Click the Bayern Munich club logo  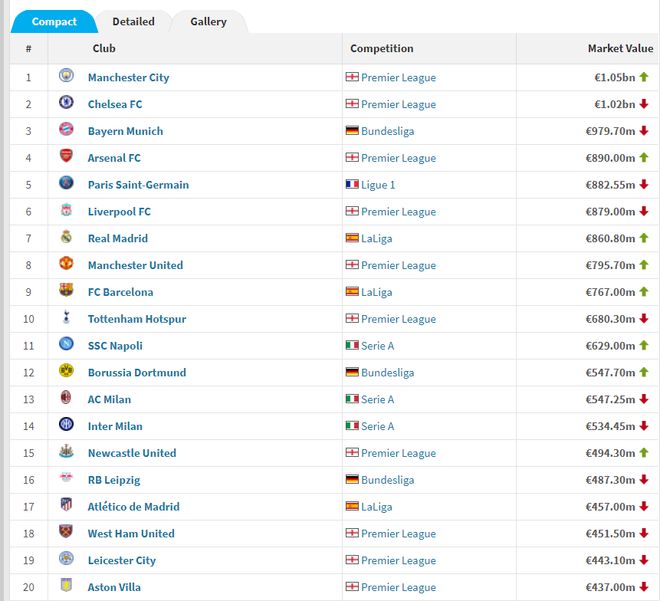coord(66,131)
